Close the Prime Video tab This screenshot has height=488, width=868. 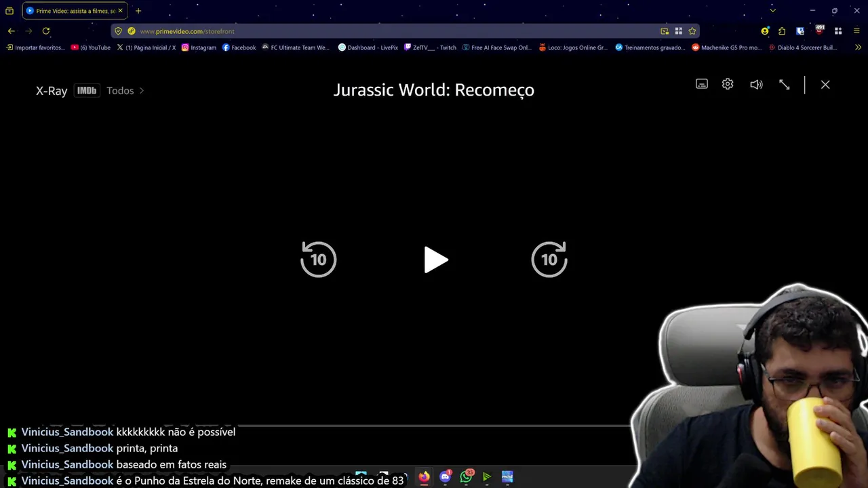121,11
